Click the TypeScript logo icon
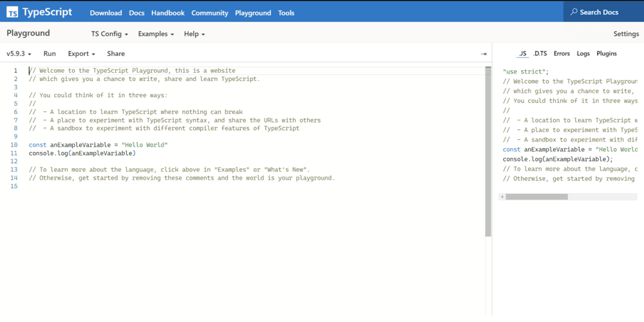Image resolution: width=644 pixels, height=322 pixels. point(12,13)
